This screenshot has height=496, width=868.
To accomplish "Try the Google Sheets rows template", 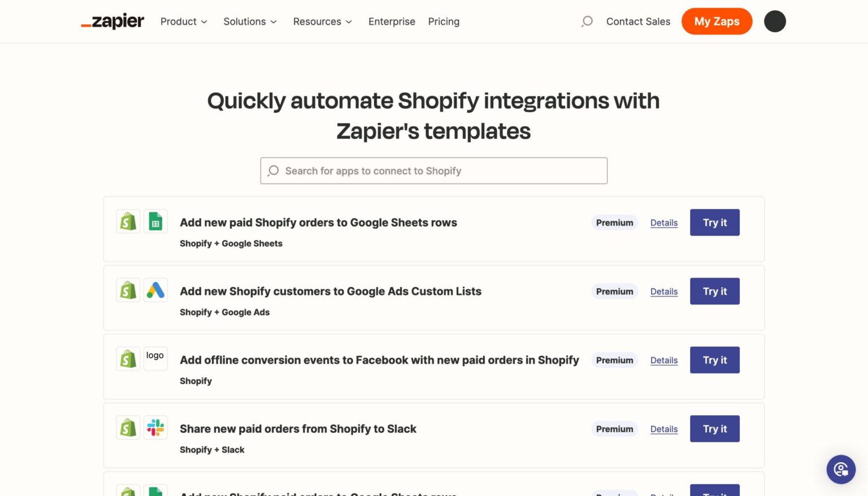I will (x=714, y=223).
